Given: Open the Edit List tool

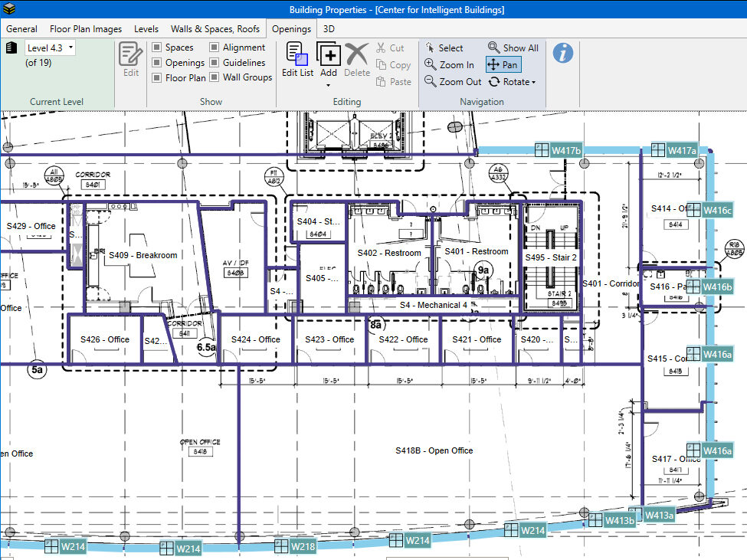Looking at the screenshot, I should 297,60.
